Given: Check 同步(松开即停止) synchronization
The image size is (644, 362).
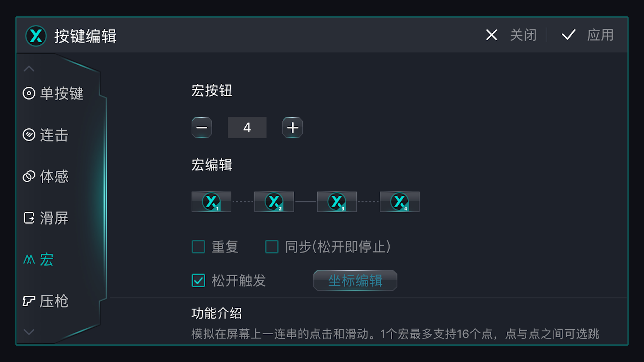Looking at the screenshot, I should pyautogui.click(x=272, y=247).
